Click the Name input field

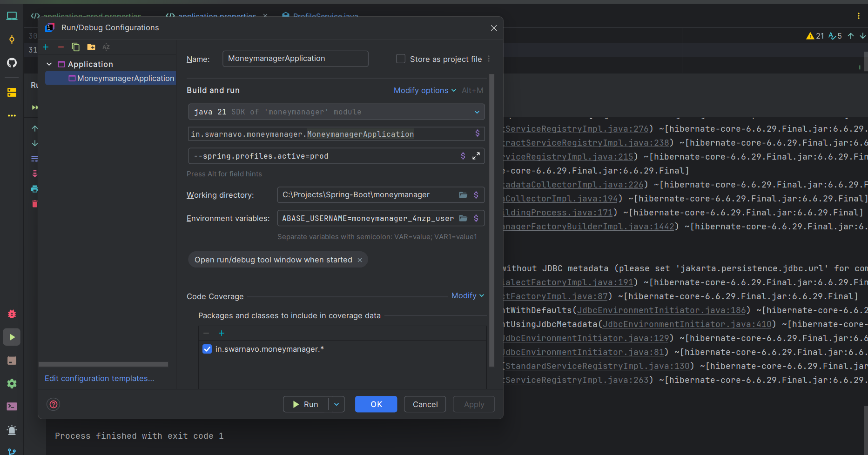295,59
